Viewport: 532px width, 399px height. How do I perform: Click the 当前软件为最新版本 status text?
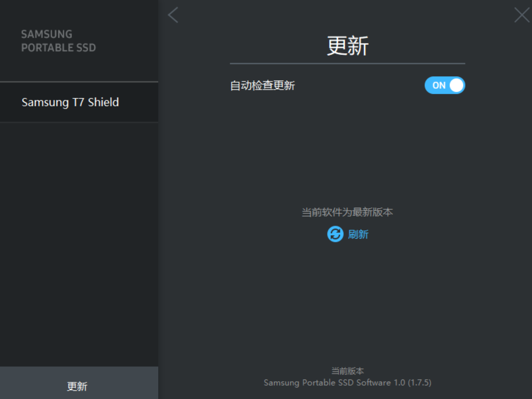[x=347, y=212]
